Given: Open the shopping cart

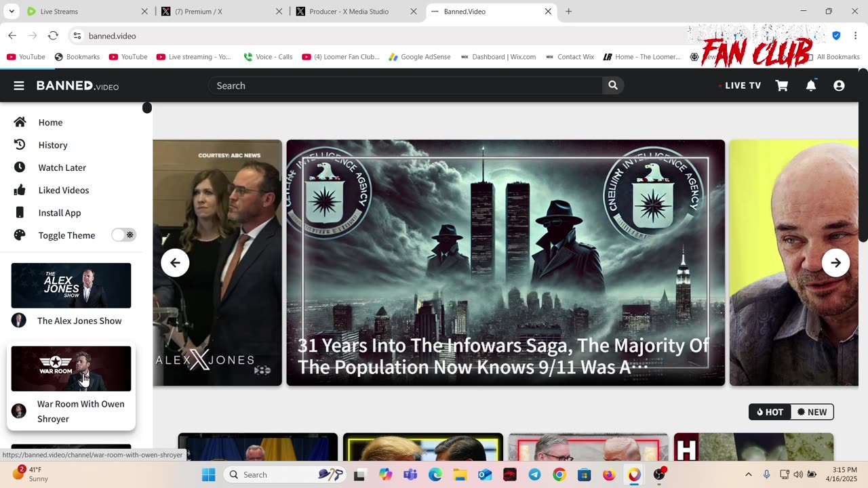Looking at the screenshot, I should [x=782, y=85].
